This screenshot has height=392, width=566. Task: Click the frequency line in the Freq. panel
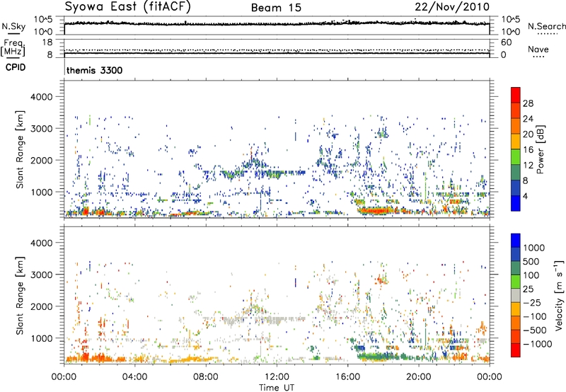pos(277,53)
